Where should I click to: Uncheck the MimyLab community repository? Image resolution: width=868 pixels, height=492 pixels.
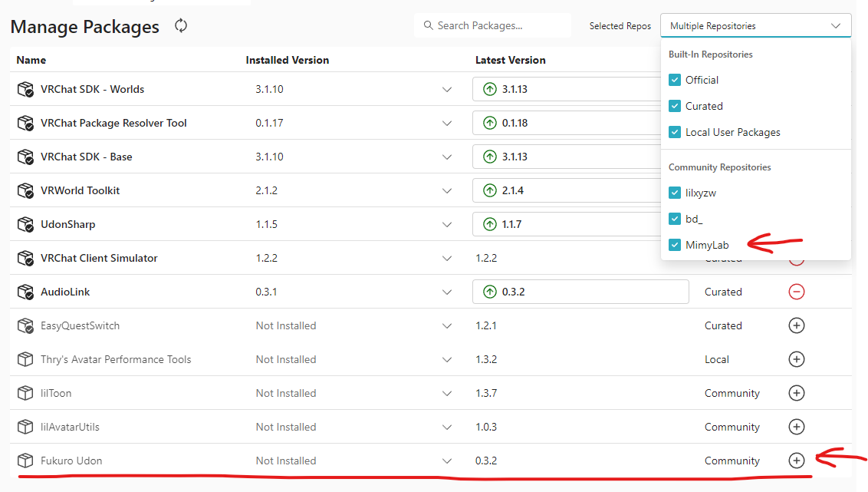[674, 245]
